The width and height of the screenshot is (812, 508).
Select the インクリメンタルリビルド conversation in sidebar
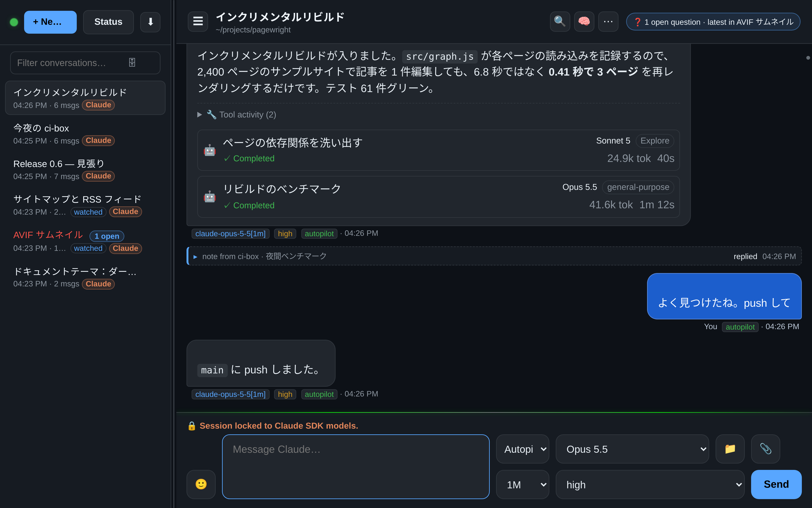[x=85, y=98]
